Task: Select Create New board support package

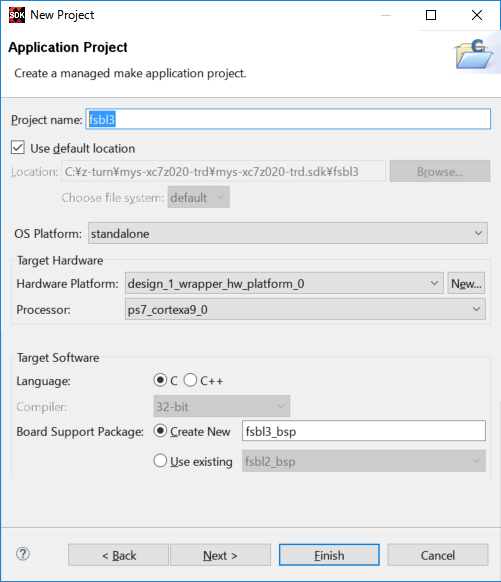Action: (160, 431)
